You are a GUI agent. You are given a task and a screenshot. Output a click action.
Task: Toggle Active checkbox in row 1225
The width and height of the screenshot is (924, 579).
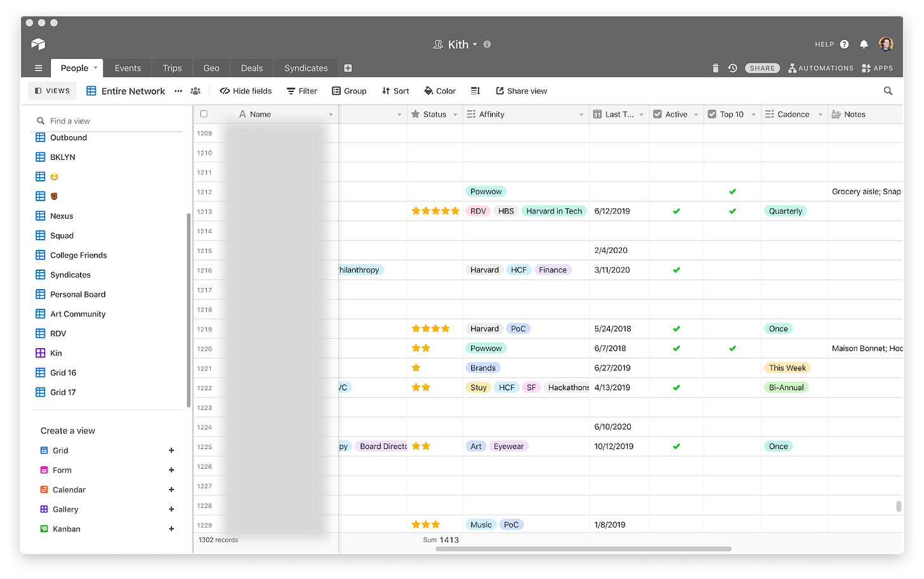(676, 447)
